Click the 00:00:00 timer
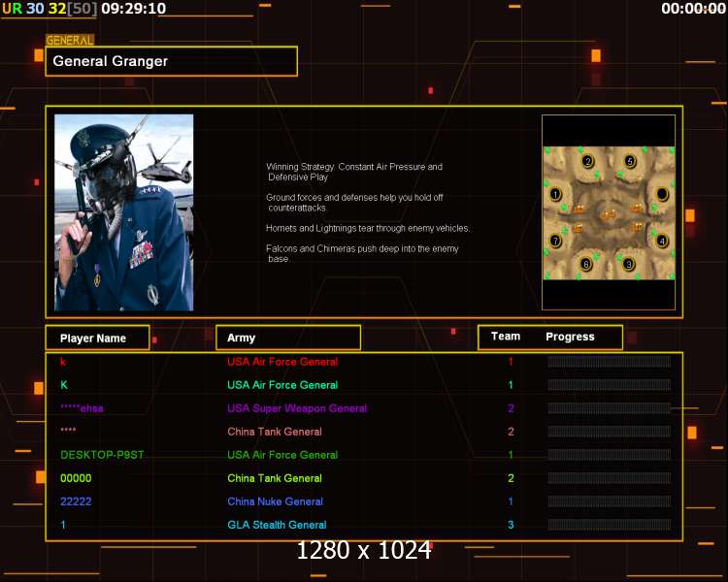728x582 pixels. pos(693,9)
